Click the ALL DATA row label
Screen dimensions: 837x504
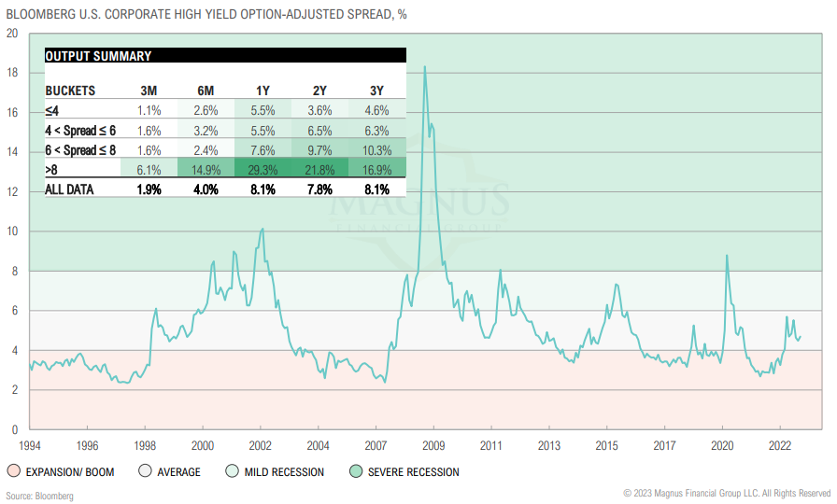tap(71, 189)
